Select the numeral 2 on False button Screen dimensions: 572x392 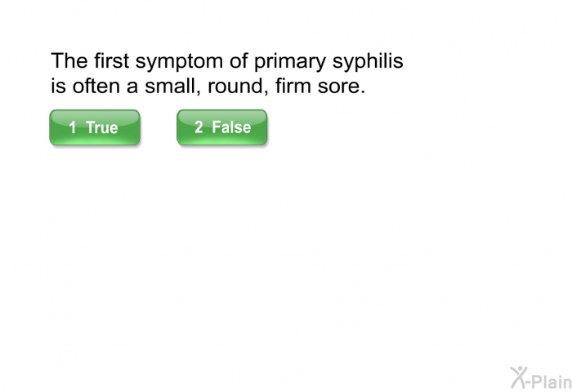point(199,127)
